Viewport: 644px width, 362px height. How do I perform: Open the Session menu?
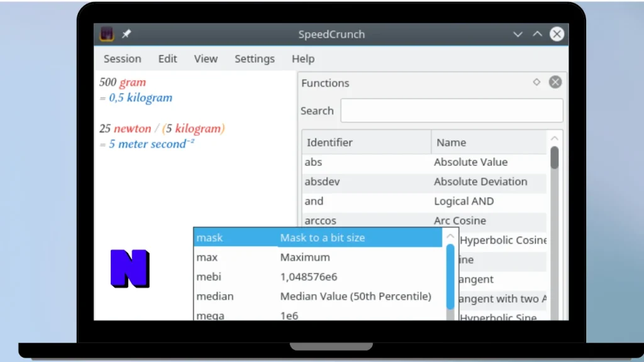123,58
